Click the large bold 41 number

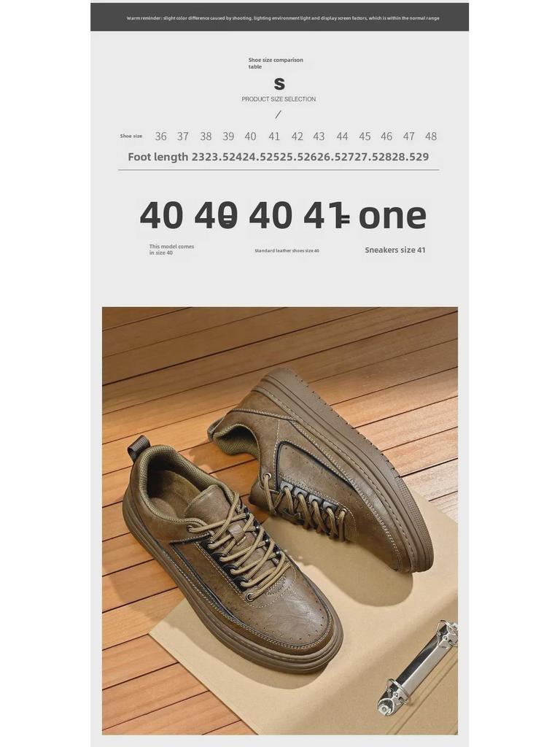coord(327,216)
